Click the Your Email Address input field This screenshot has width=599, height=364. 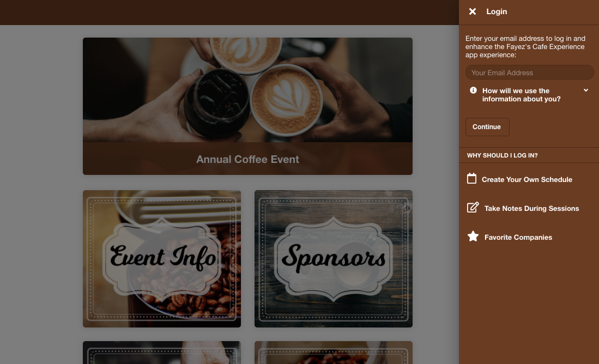pos(529,72)
